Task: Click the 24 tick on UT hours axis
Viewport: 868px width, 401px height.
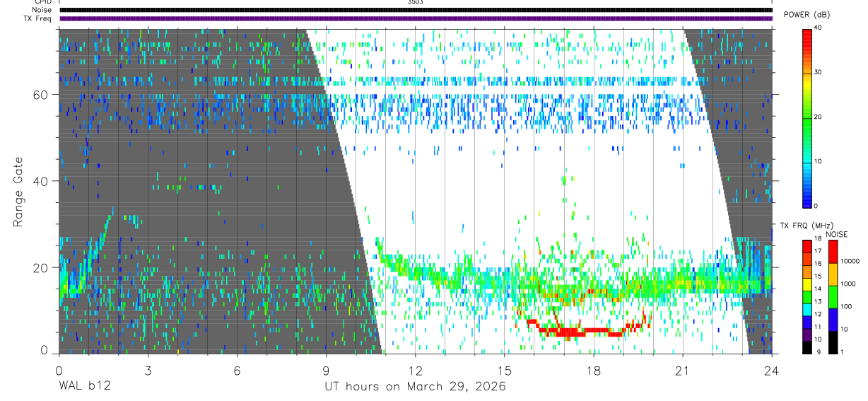Action: point(772,370)
